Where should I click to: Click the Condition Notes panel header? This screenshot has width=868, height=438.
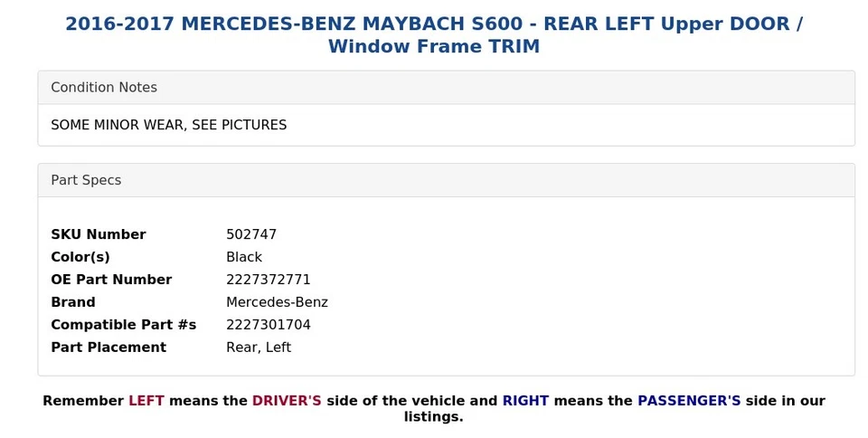[x=446, y=88]
